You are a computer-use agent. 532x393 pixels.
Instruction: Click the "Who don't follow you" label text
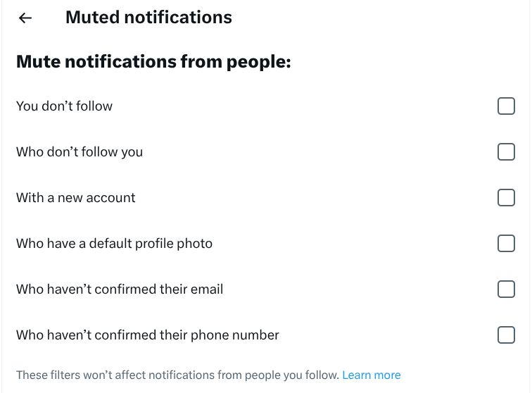pyautogui.click(x=80, y=152)
